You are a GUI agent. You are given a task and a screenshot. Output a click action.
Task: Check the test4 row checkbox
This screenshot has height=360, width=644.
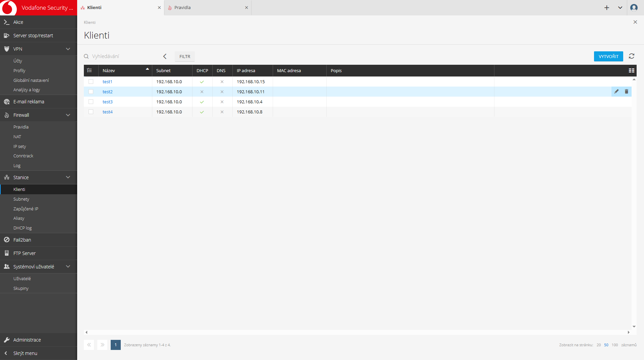[91, 112]
